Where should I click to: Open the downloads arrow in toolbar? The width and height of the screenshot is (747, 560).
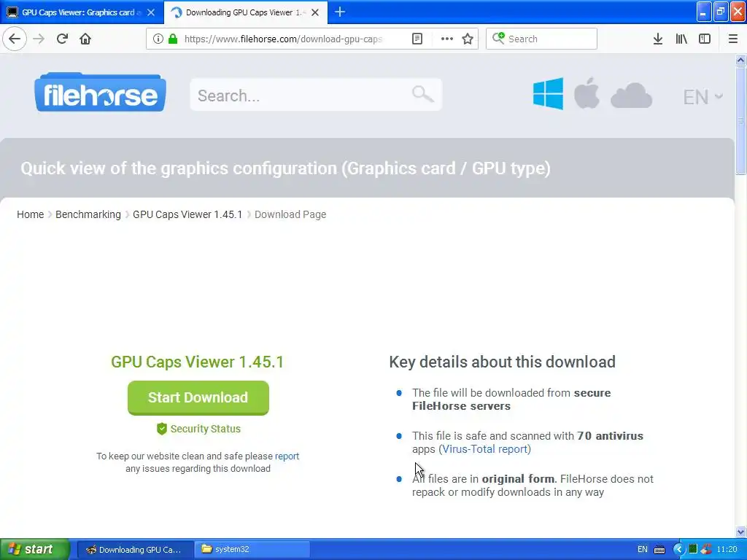[x=658, y=39]
